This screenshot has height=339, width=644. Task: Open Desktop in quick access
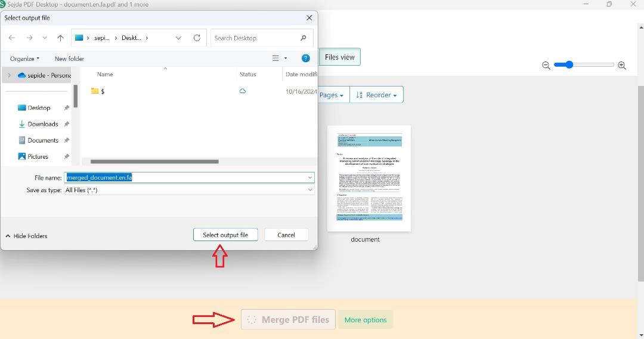[39, 107]
